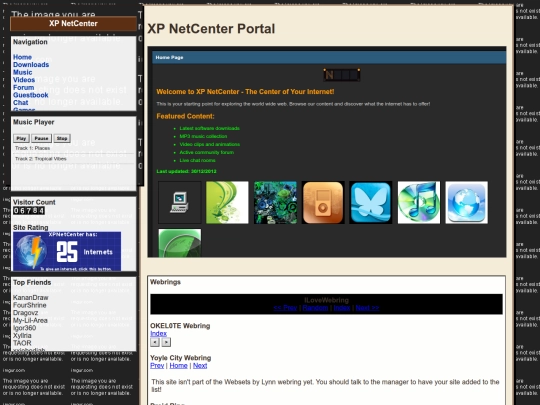
Task: Click the Last updated date text
Action: (186, 171)
